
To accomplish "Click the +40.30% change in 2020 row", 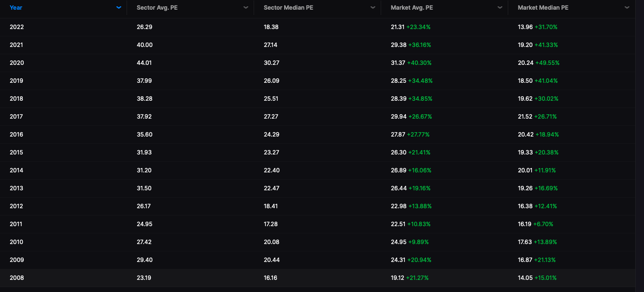I will tap(419, 63).
